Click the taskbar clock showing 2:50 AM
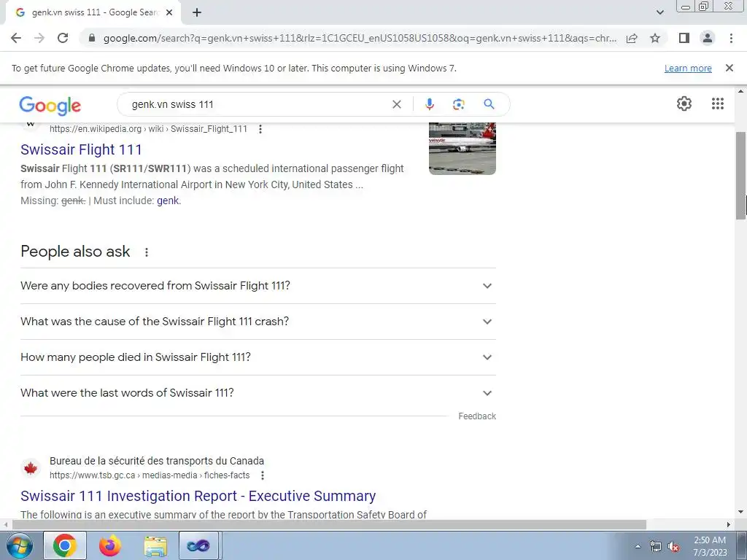This screenshot has width=747, height=560. tap(710, 546)
